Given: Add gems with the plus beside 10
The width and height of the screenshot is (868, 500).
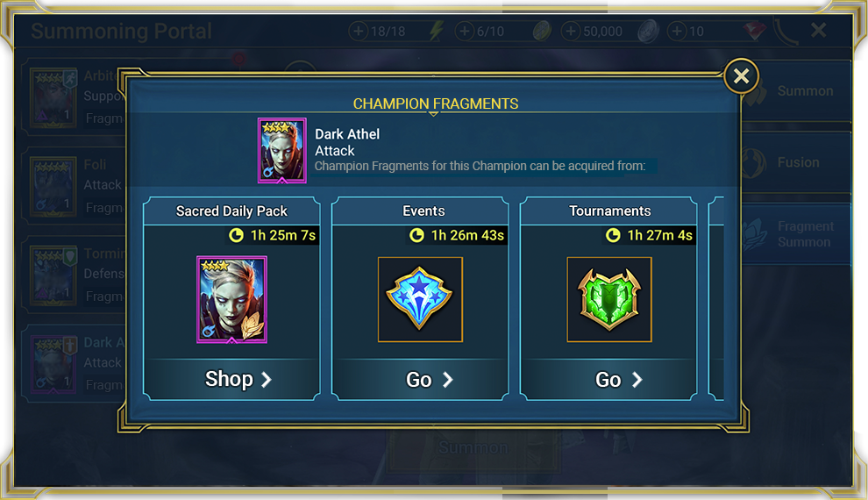Looking at the screenshot, I should point(677,31).
